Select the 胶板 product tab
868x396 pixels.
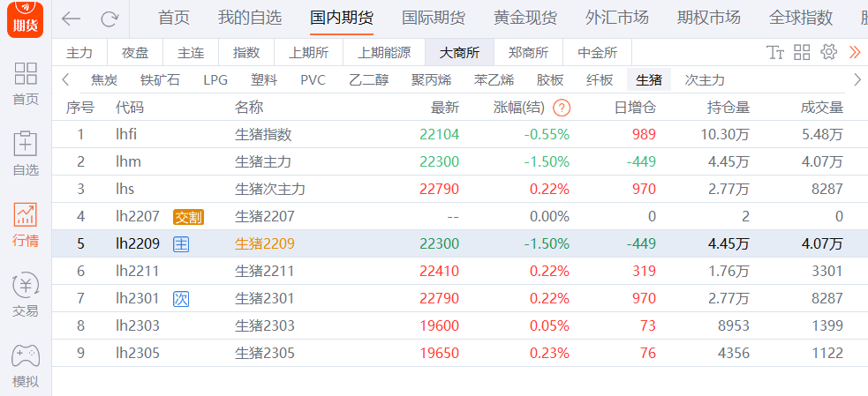point(550,80)
